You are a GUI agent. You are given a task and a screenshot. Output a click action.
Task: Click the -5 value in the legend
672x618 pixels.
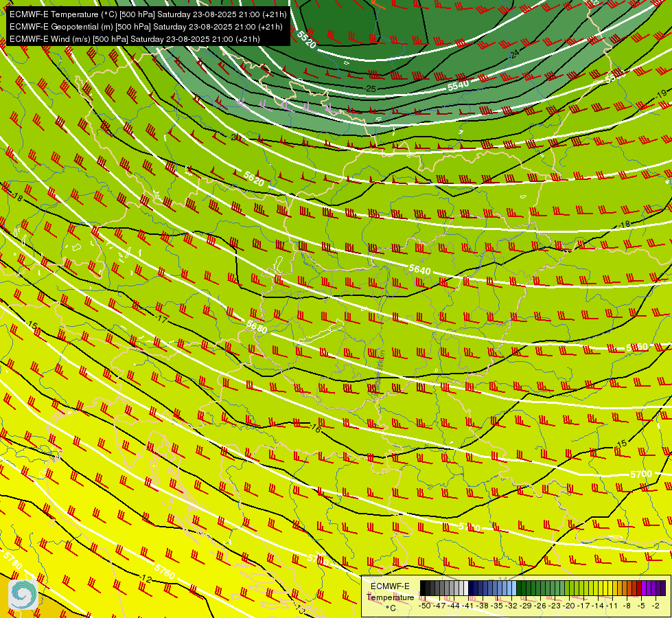point(641,606)
